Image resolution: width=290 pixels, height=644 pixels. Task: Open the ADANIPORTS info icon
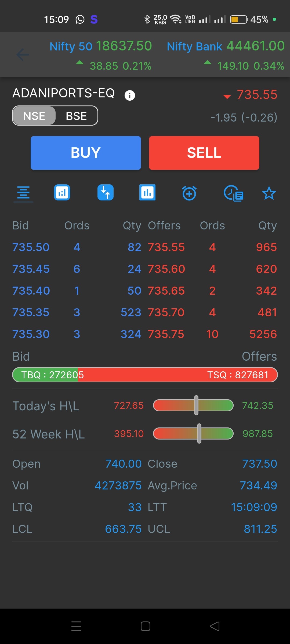pyautogui.click(x=130, y=95)
